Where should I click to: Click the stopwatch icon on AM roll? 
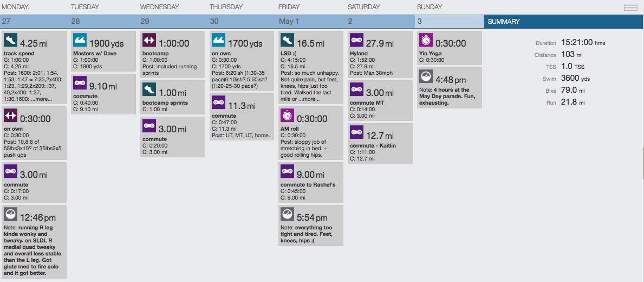click(287, 116)
